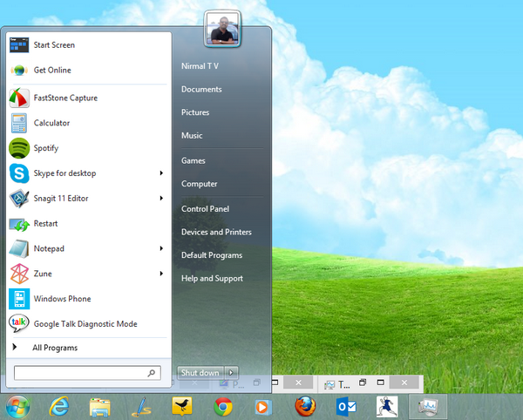Open Notepad from its icon
The image size is (523, 420).
tap(19, 249)
